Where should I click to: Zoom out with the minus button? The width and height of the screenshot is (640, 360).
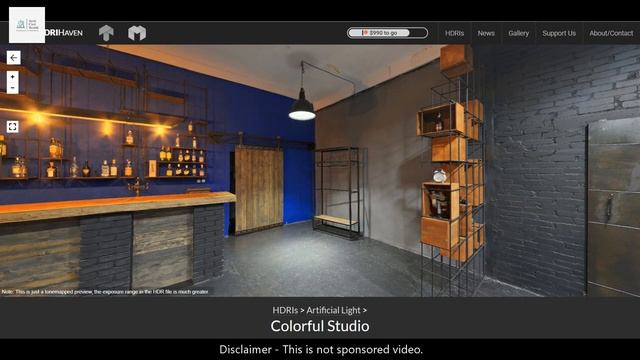point(13,88)
